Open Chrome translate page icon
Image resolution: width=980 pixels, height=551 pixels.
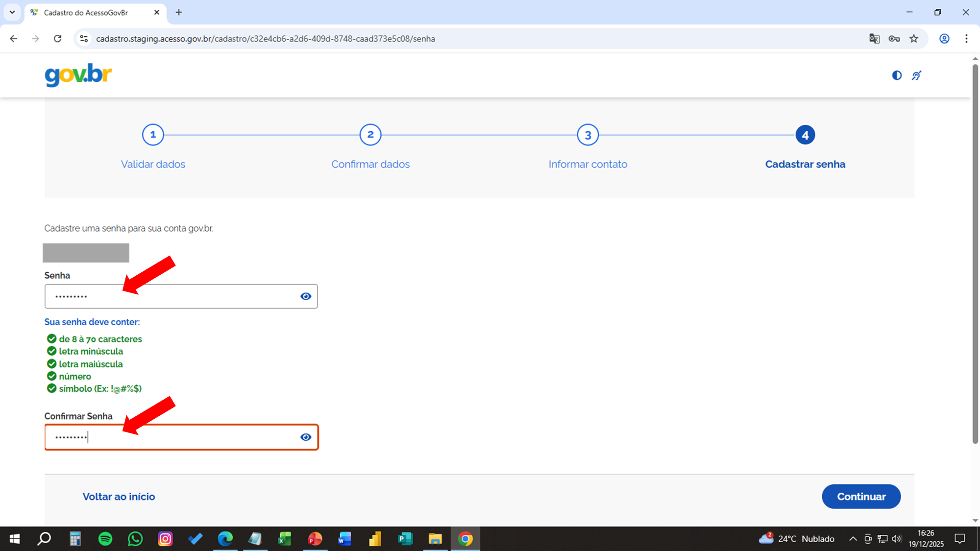[x=874, y=39]
